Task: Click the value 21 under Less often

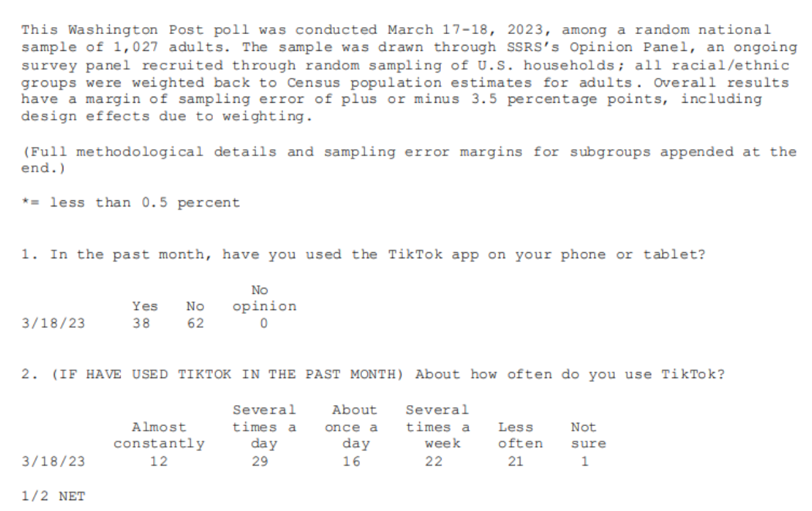Action: pos(515,462)
